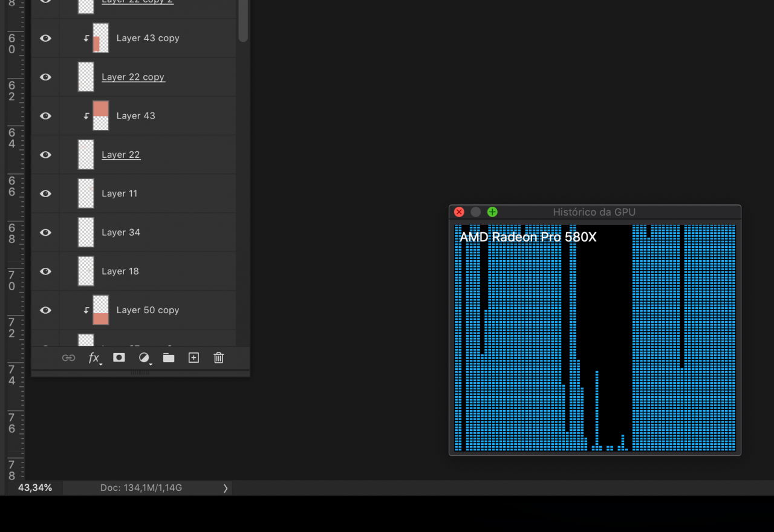Click the clipping arrow on Layer 50 copy

[86, 310]
